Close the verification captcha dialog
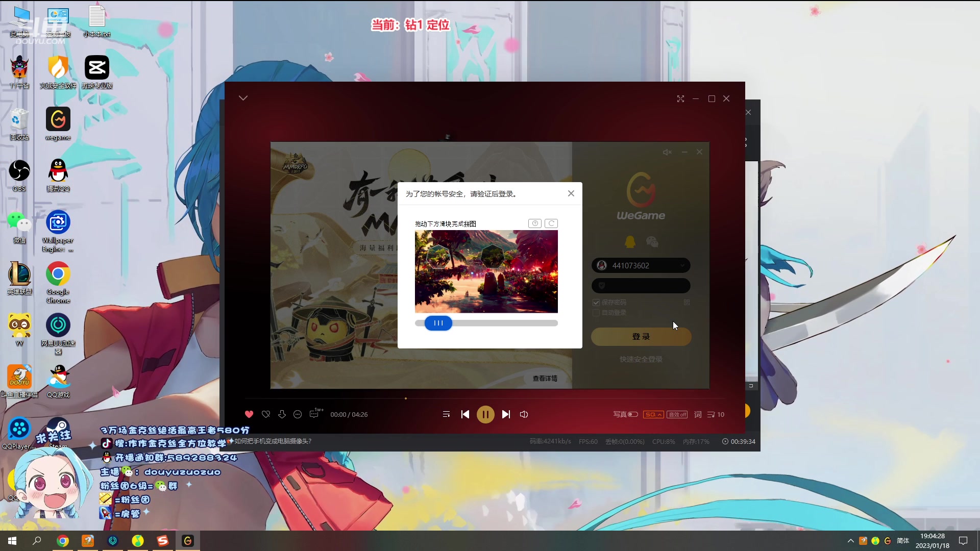980x551 pixels. click(x=571, y=193)
